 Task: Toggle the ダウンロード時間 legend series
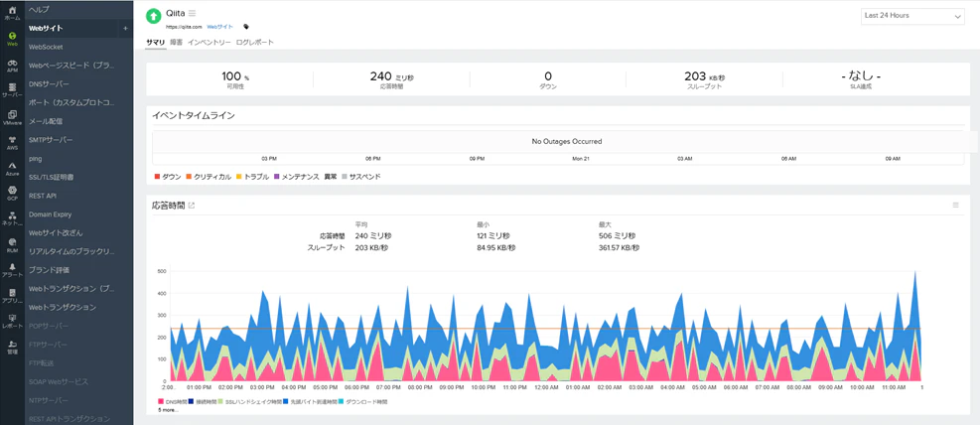tap(362, 401)
